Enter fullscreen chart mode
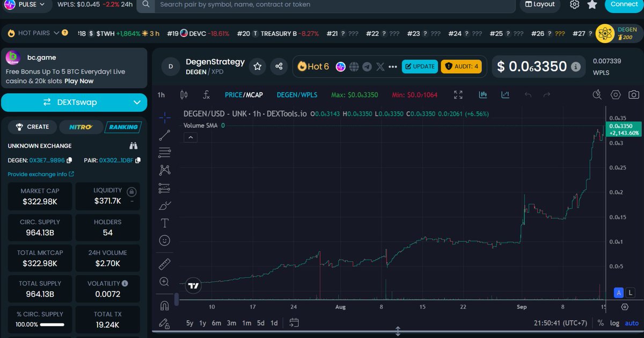This screenshot has width=644, height=338. tap(458, 95)
